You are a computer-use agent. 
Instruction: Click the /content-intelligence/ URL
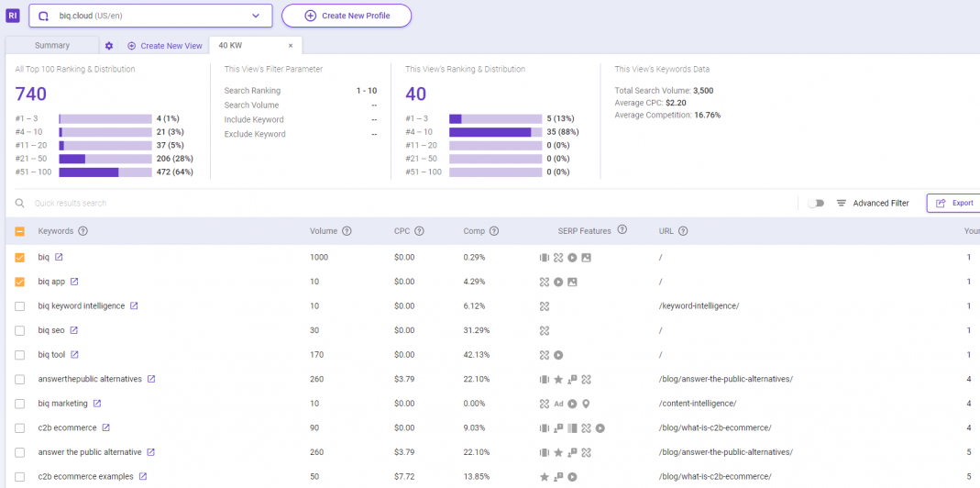pos(697,404)
